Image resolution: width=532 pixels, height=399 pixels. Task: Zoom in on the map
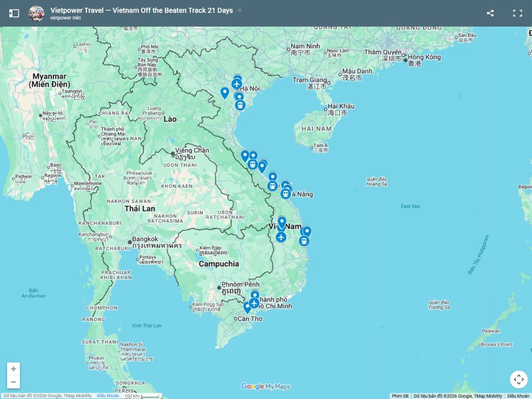pyautogui.click(x=13, y=369)
